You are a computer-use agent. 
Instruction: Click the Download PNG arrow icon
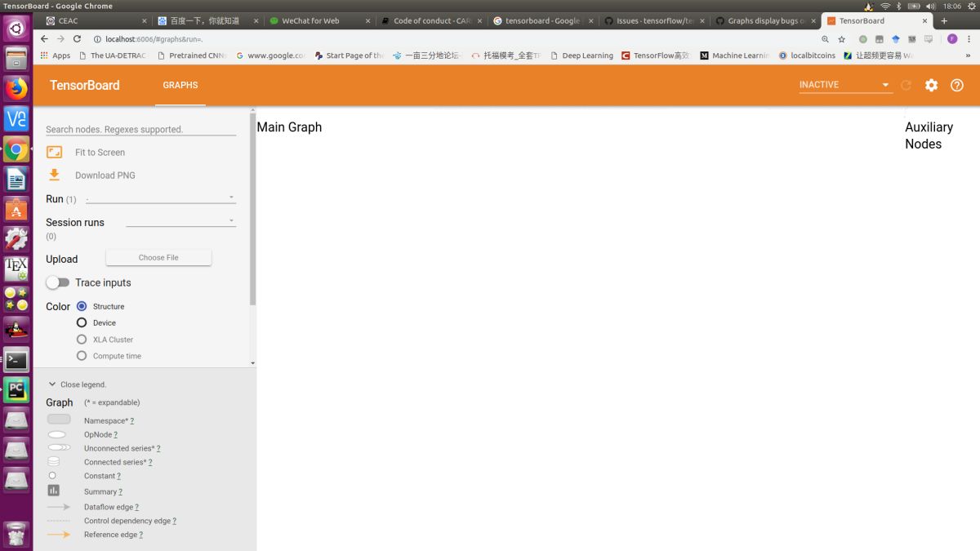click(55, 175)
